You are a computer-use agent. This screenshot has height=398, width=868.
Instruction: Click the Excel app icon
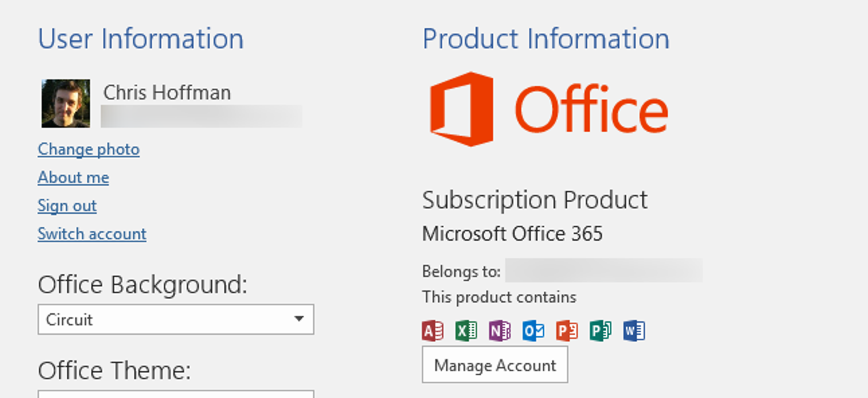click(x=466, y=331)
